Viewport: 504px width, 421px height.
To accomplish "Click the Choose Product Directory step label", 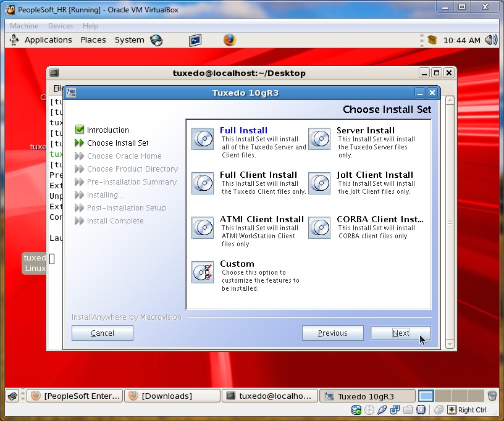I will click(x=132, y=169).
